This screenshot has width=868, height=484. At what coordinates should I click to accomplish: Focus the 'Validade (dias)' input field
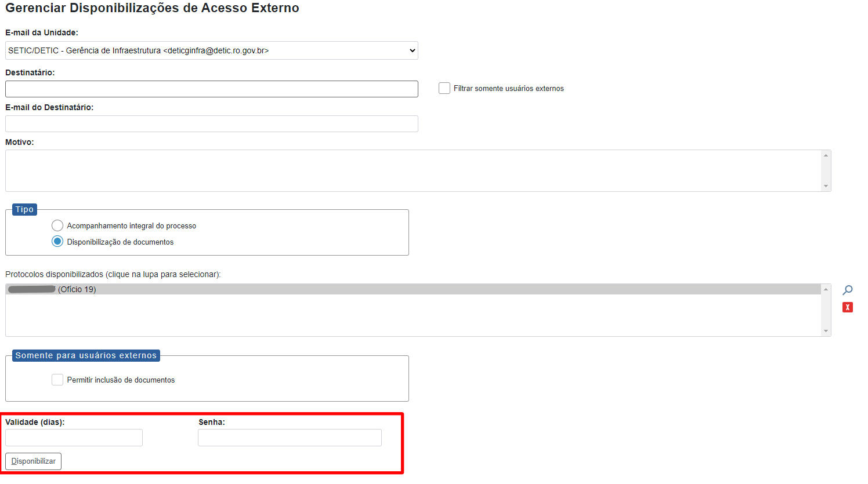pos(74,438)
